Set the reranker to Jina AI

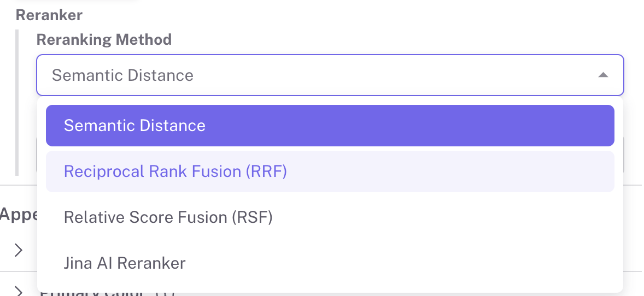point(125,263)
